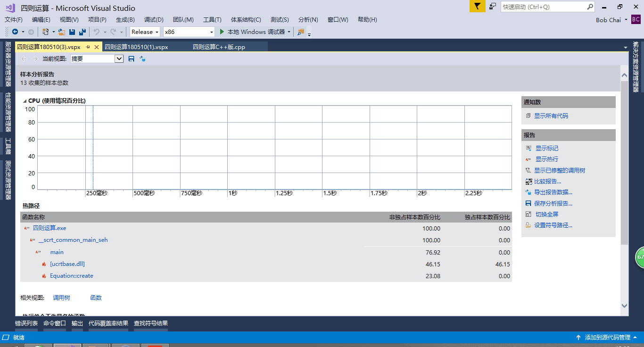Screen dimensions: 644x347
Task: Open the send feedback icon
Action: point(493,7)
